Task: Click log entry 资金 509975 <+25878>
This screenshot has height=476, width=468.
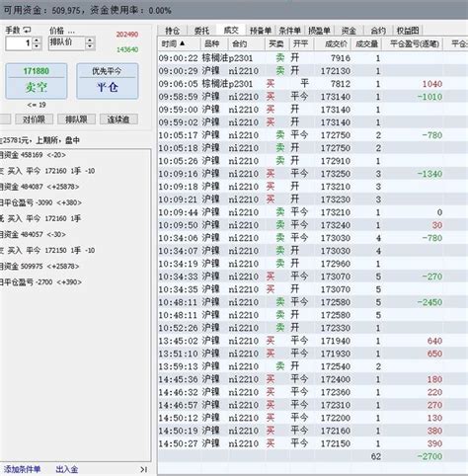Action: (x=39, y=266)
